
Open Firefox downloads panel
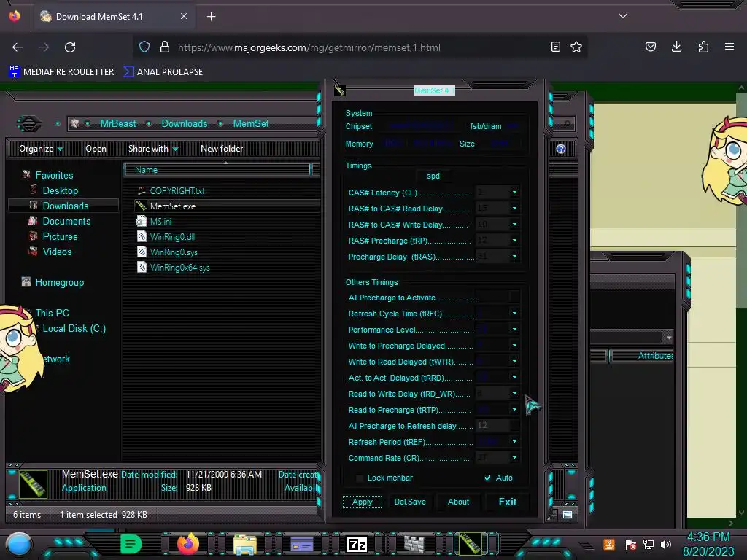(x=676, y=47)
